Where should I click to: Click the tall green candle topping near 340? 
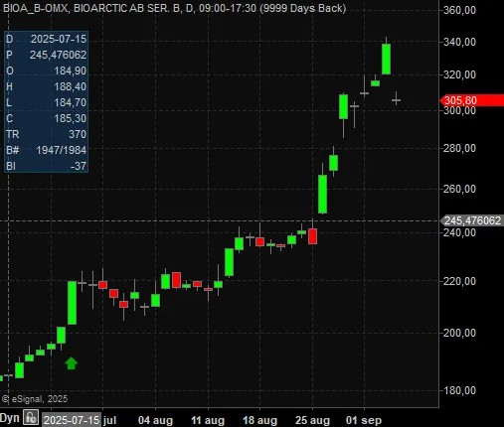(x=386, y=59)
